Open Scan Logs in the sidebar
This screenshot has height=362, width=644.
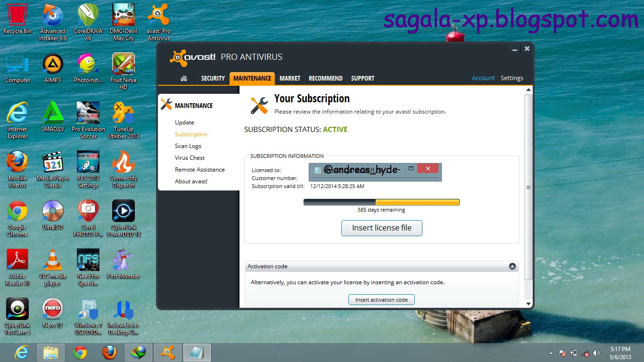(x=188, y=146)
